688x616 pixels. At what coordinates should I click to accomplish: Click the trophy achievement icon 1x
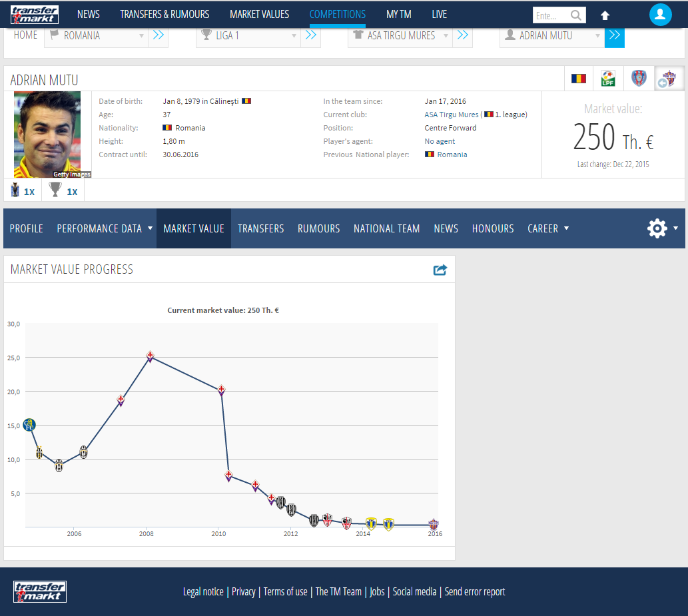click(63, 190)
